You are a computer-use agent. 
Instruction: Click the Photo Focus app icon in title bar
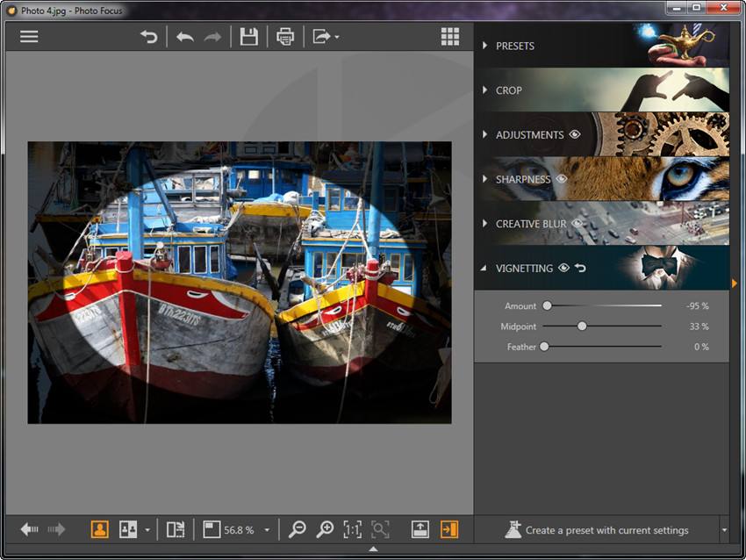click(x=11, y=11)
